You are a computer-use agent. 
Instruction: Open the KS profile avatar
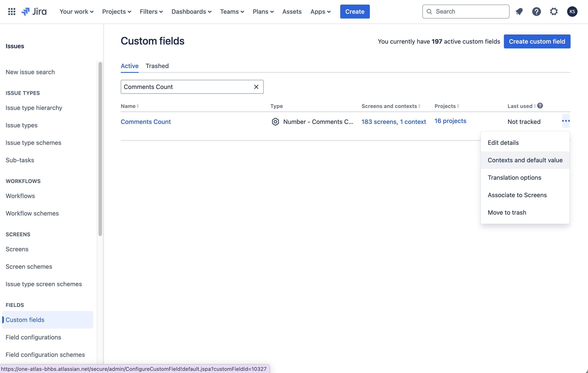tap(572, 12)
